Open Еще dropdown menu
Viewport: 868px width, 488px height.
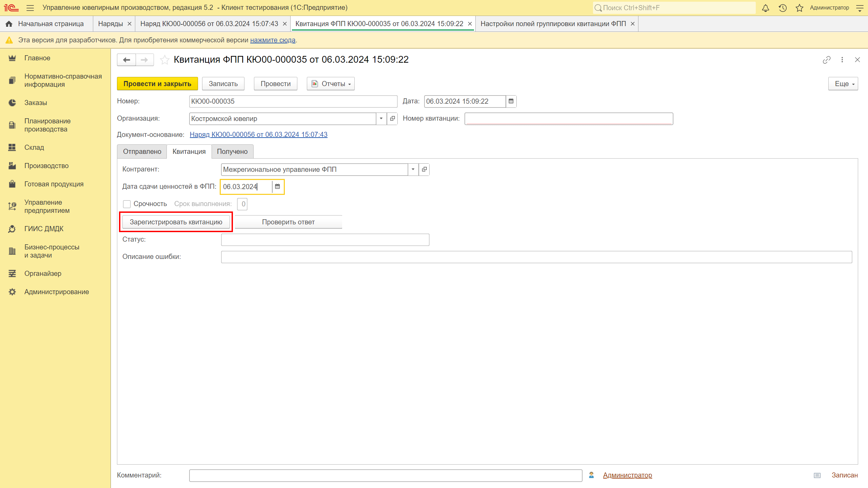[843, 84]
